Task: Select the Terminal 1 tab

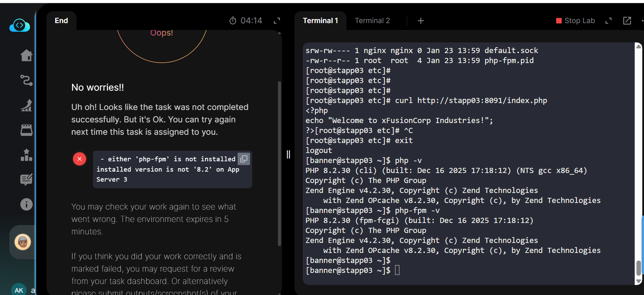Action: click(320, 21)
